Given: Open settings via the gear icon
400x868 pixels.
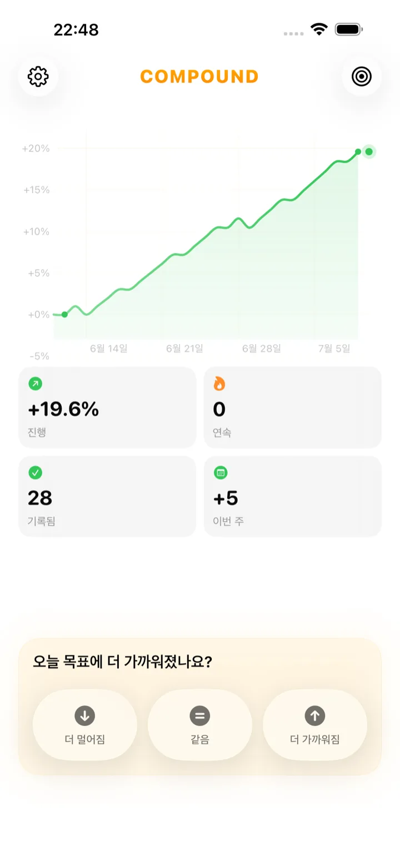Looking at the screenshot, I should point(38,77).
